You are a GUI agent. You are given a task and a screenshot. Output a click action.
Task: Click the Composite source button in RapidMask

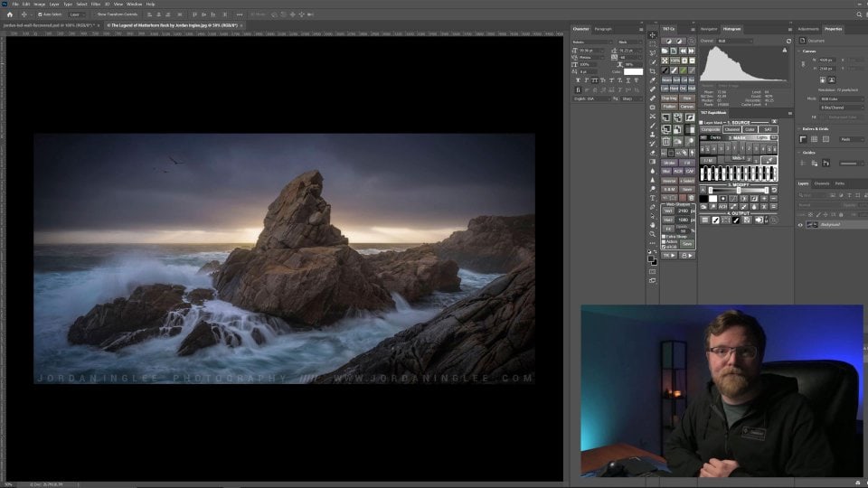[711, 129]
